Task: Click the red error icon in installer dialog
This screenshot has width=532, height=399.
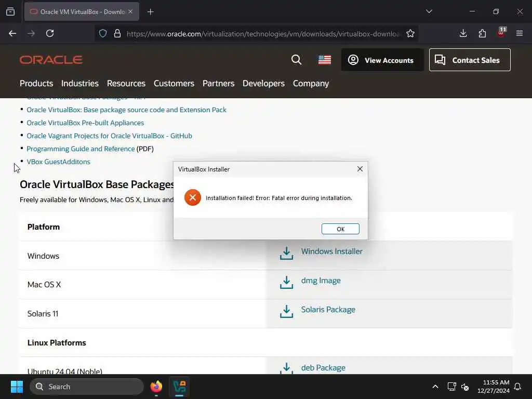Action: click(x=193, y=197)
